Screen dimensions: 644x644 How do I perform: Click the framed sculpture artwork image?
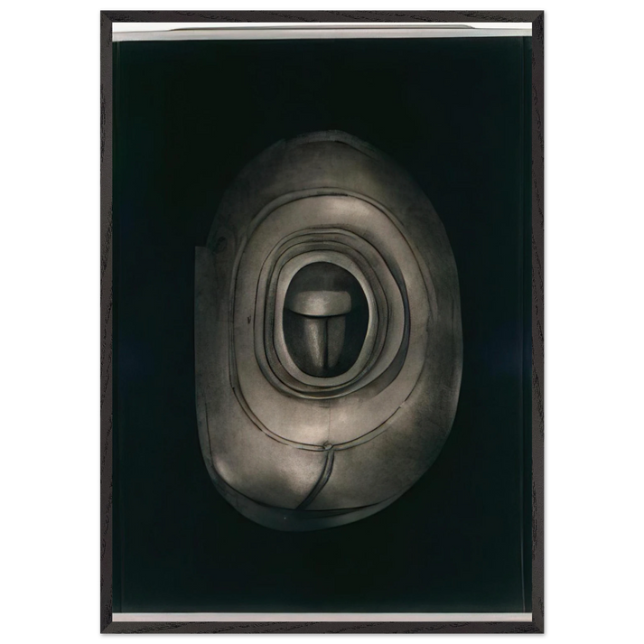click(x=322, y=322)
